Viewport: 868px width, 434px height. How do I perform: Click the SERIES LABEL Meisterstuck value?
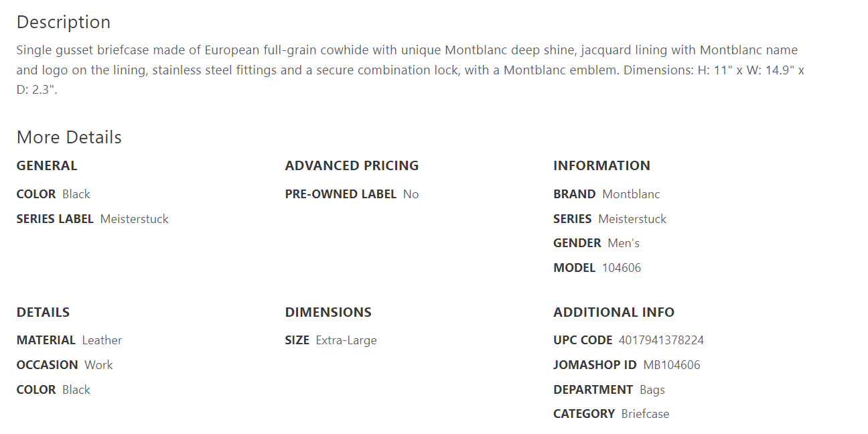coord(134,219)
